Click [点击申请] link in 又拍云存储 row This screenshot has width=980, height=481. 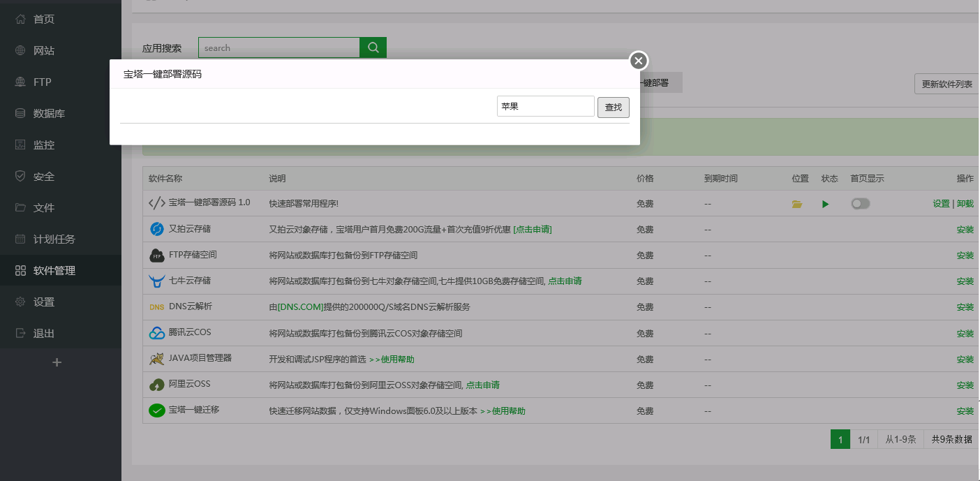[x=533, y=230]
